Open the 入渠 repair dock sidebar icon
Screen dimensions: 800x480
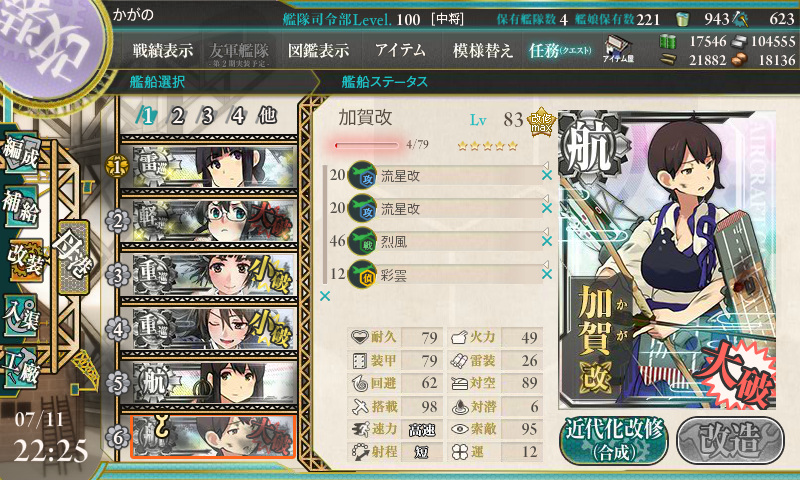[20, 315]
